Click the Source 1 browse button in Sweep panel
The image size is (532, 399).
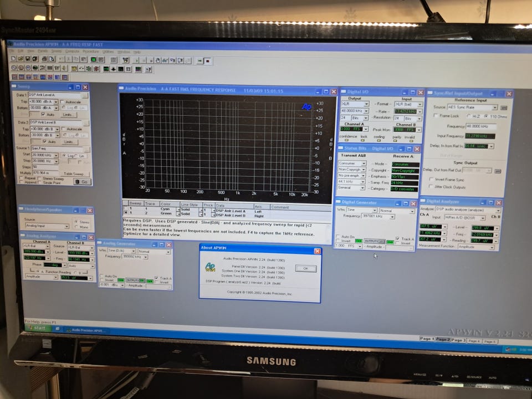point(87,149)
